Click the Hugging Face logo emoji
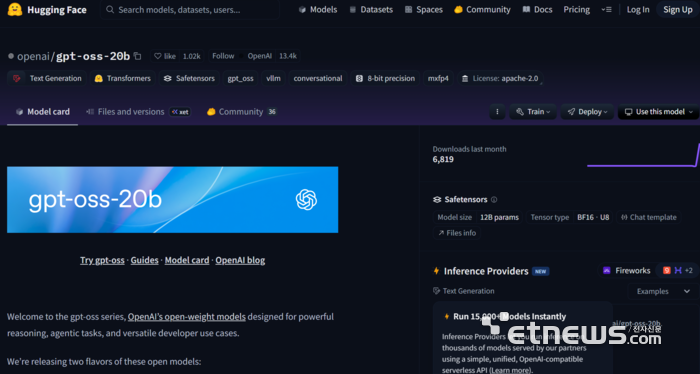 pos(15,9)
